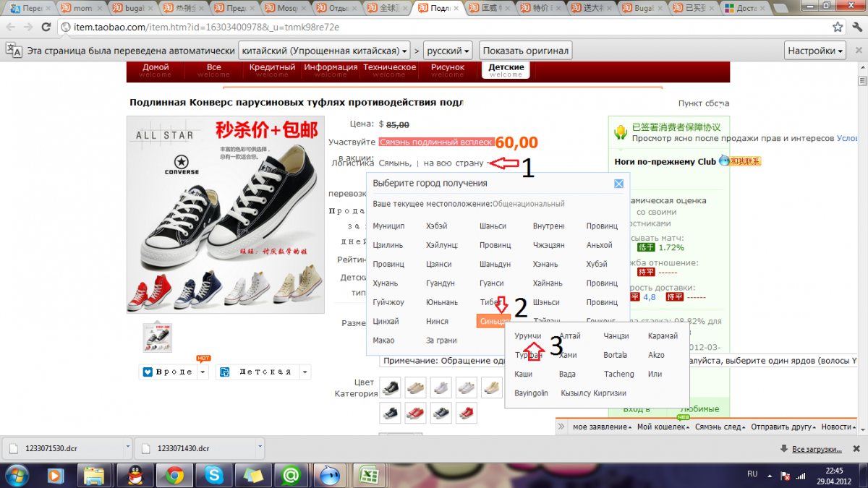Click the Показать оригинал button
The image size is (868, 488).
pos(526,51)
